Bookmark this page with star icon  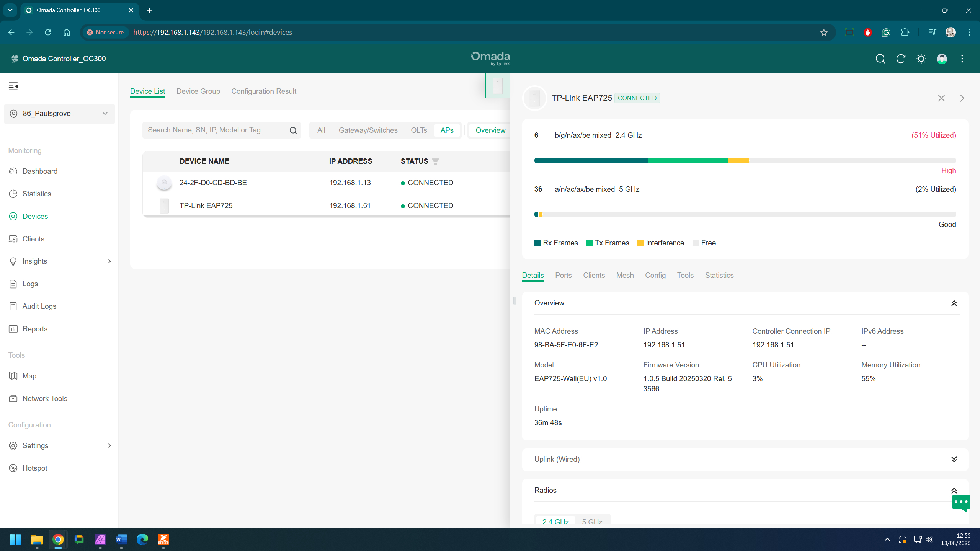pos(824,33)
